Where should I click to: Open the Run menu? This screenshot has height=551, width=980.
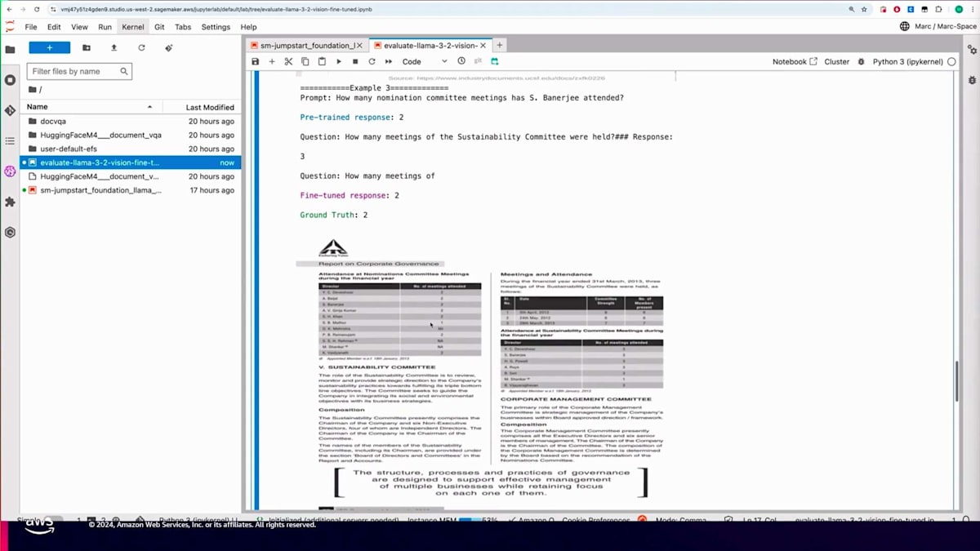[x=105, y=27]
